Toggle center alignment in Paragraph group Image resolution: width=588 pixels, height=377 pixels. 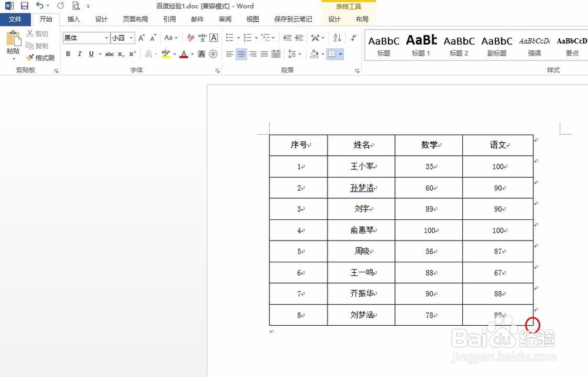pos(241,54)
